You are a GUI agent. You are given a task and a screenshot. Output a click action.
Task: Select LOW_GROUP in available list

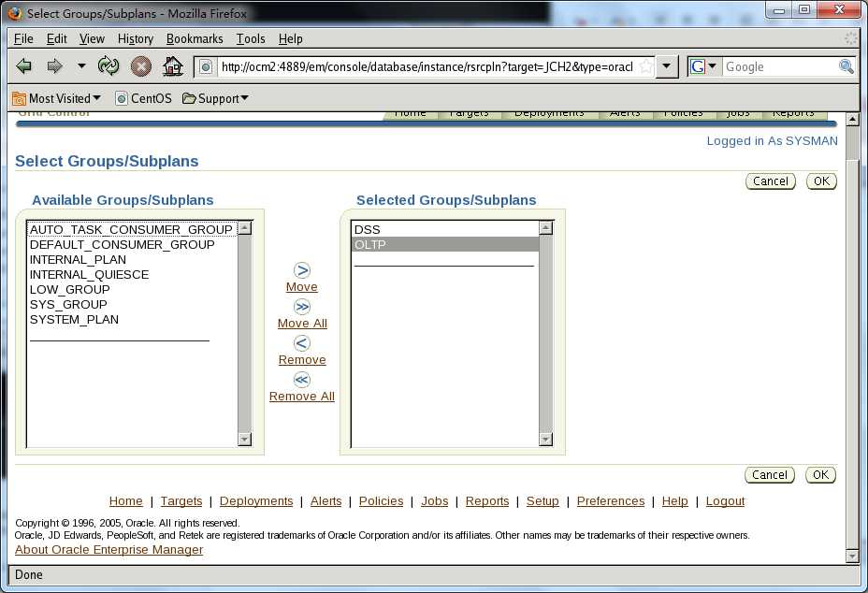point(132,289)
